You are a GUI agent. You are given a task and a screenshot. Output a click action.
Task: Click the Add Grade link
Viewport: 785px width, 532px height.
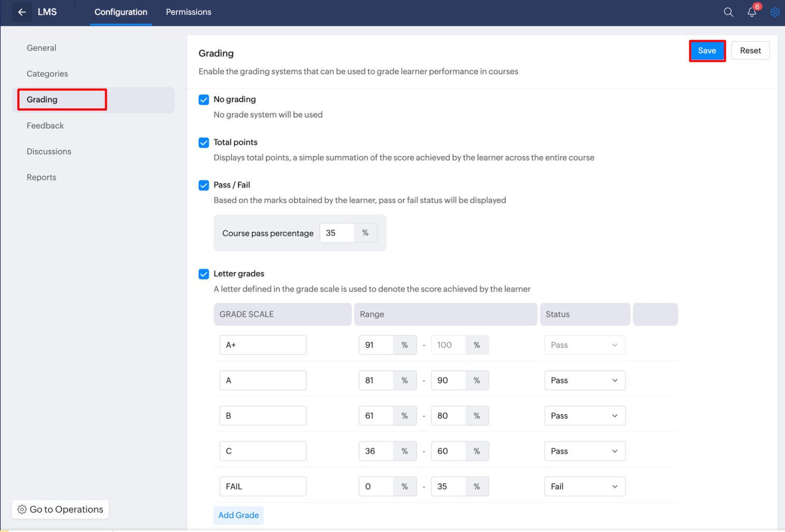238,515
